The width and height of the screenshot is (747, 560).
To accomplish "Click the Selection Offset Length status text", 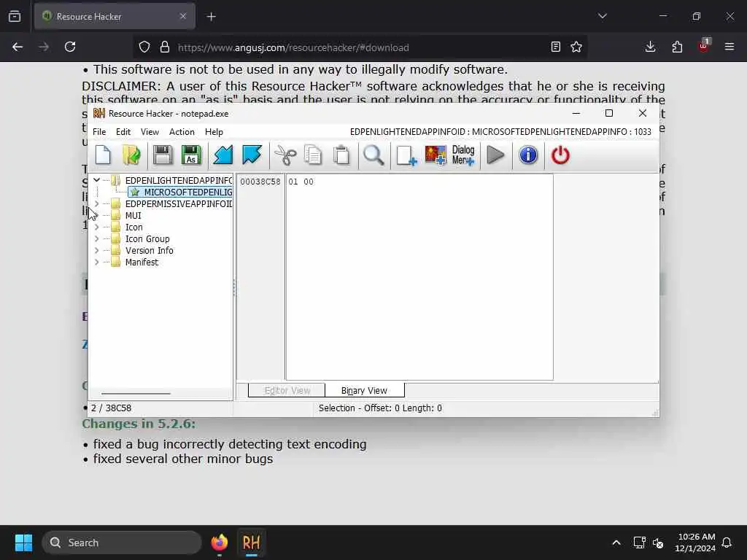I will coord(380,408).
